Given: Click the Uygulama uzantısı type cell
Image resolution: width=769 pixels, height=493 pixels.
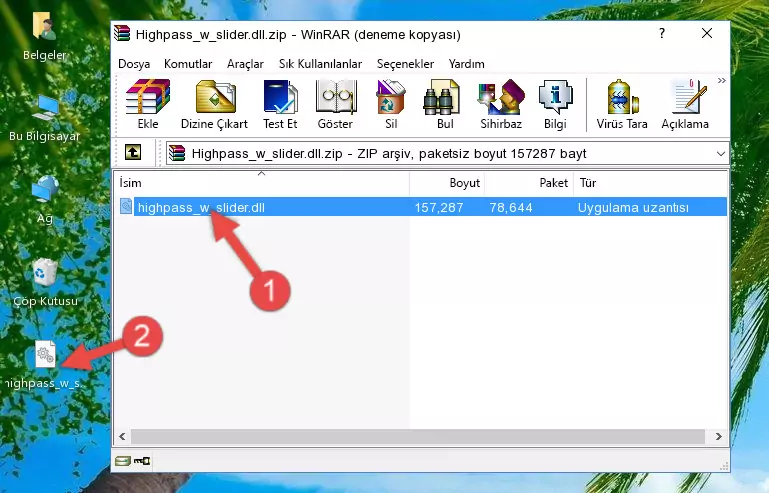Looking at the screenshot, I should pos(633,208).
